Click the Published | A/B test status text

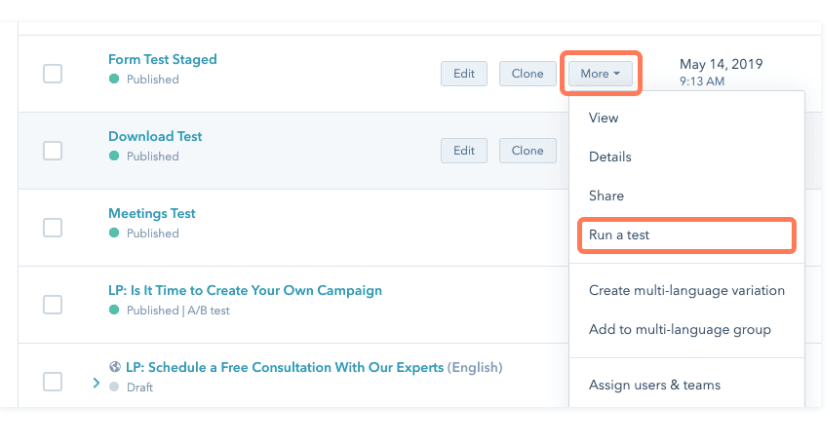pos(178,310)
